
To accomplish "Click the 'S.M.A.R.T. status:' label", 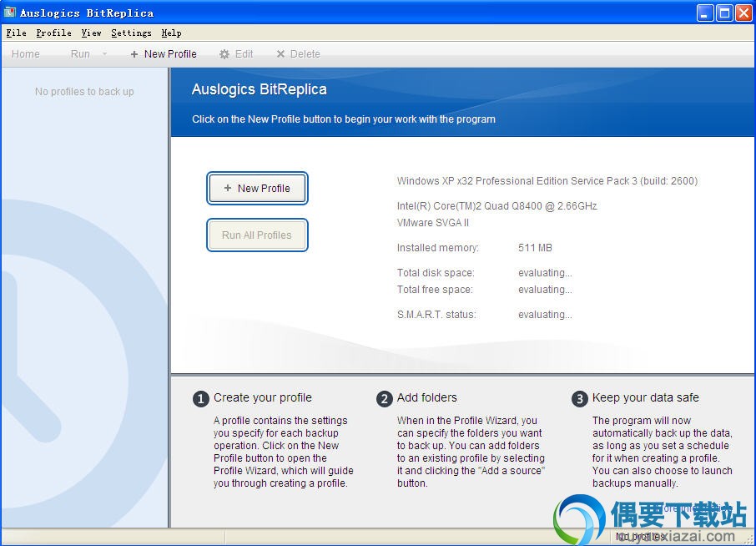I will [436, 315].
